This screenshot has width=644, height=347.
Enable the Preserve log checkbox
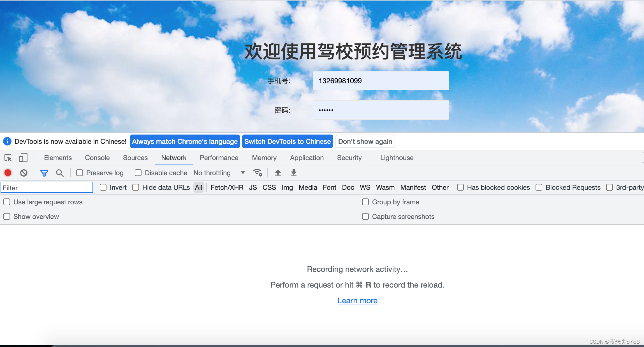coord(80,173)
